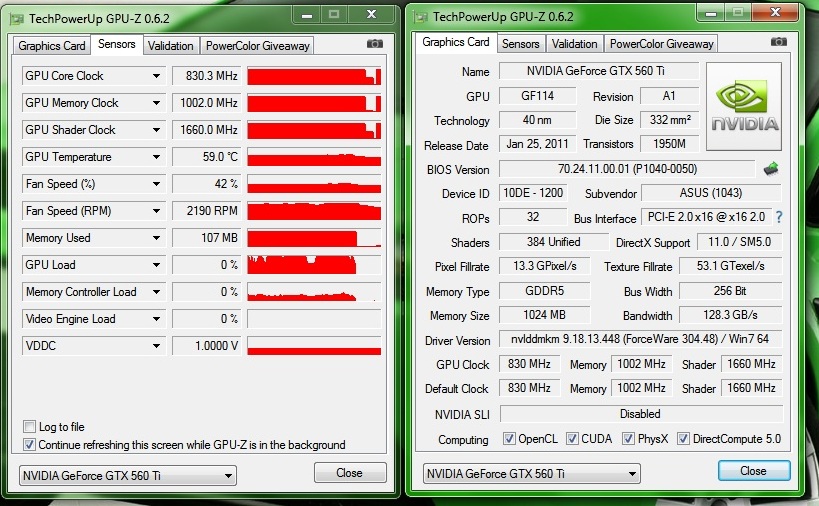Toggle Continue refreshing in background checkbox
The image size is (819, 506).
click(x=29, y=445)
